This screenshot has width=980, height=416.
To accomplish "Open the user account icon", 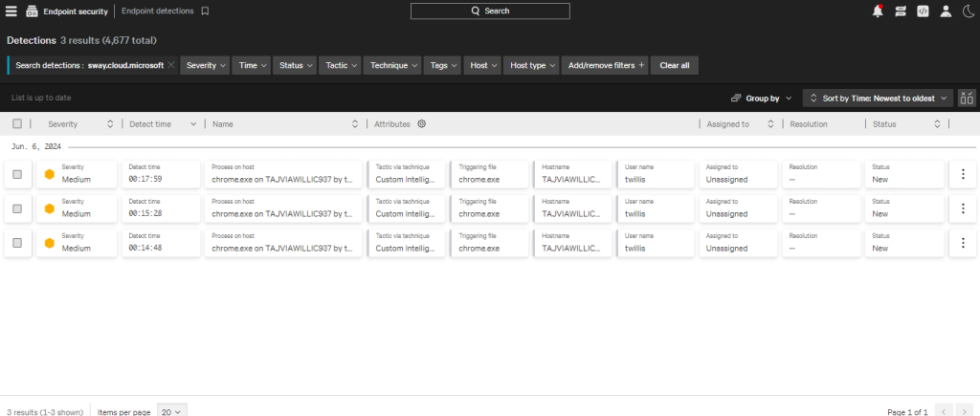I will coord(946,11).
